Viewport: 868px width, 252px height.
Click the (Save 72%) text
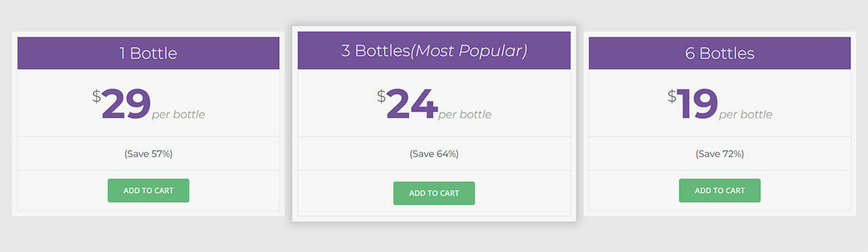(x=719, y=154)
